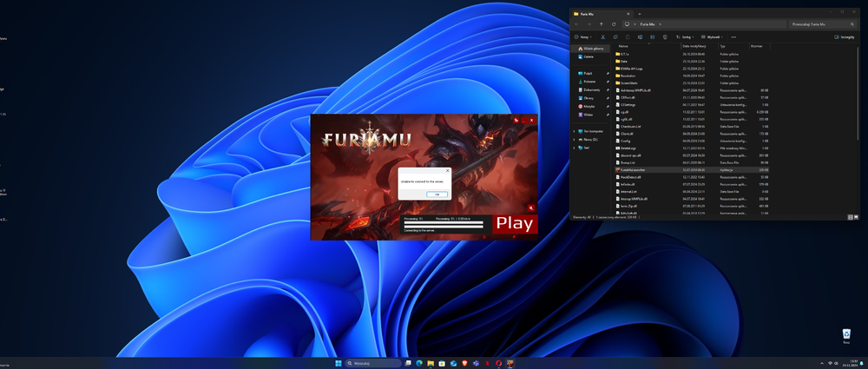Open Microsoft Edge from the taskbar
Screen dimensions: 868x369
419,364
